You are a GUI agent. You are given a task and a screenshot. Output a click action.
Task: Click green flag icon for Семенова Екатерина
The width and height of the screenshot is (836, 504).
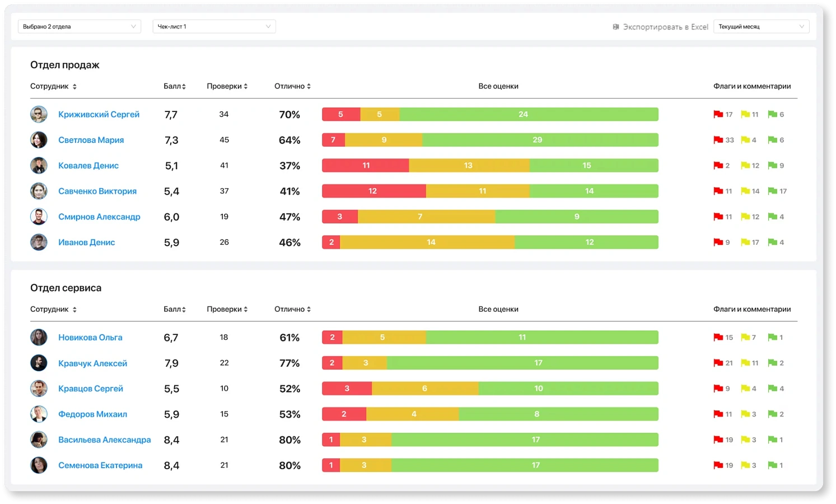[772, 465]
